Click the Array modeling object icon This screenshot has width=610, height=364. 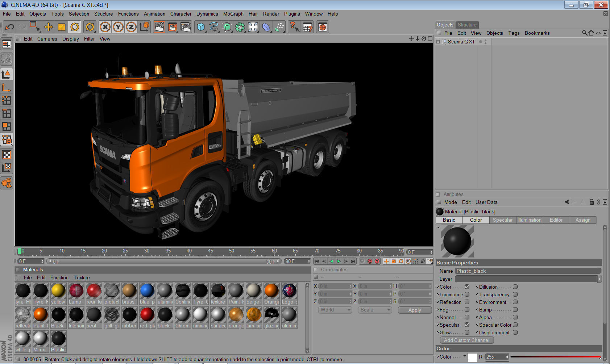click(x=240, y=27)
